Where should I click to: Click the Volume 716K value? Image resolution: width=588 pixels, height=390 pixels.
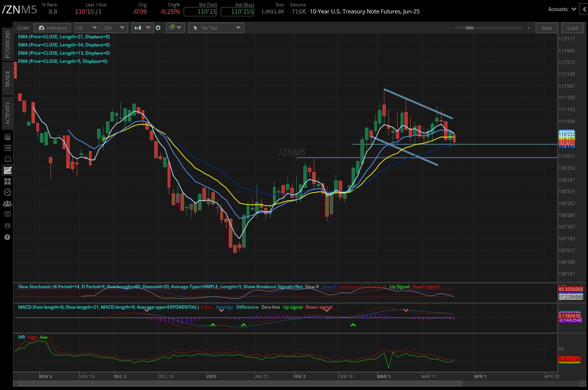click(x=299, y=12)
